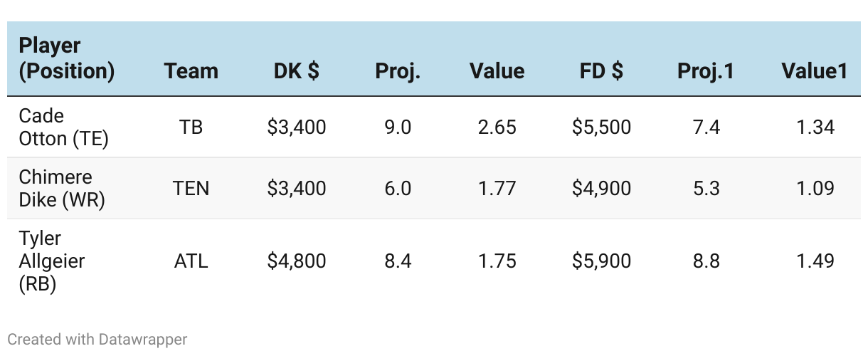
Task: Click the TB team cell
Action: (x=191, y=127)
